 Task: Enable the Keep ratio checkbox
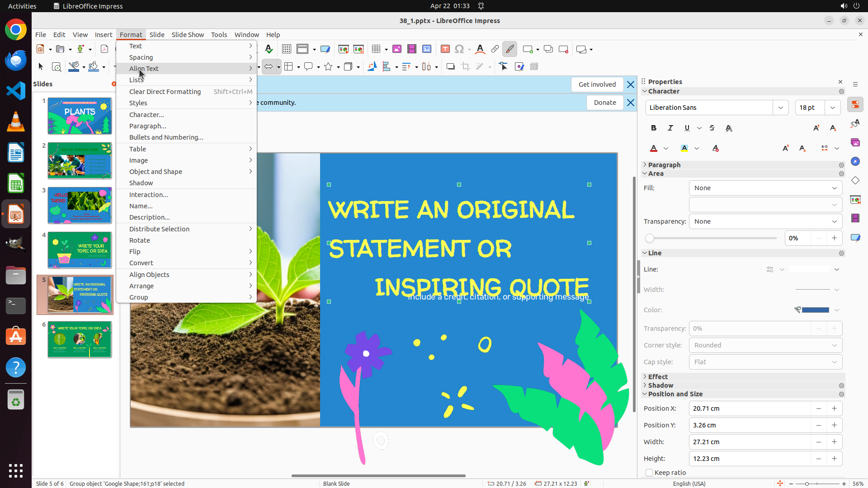click(649, 473)
